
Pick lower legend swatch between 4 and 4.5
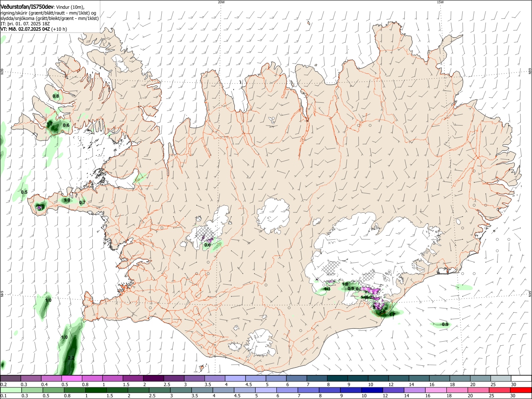[x=223, y=390]
